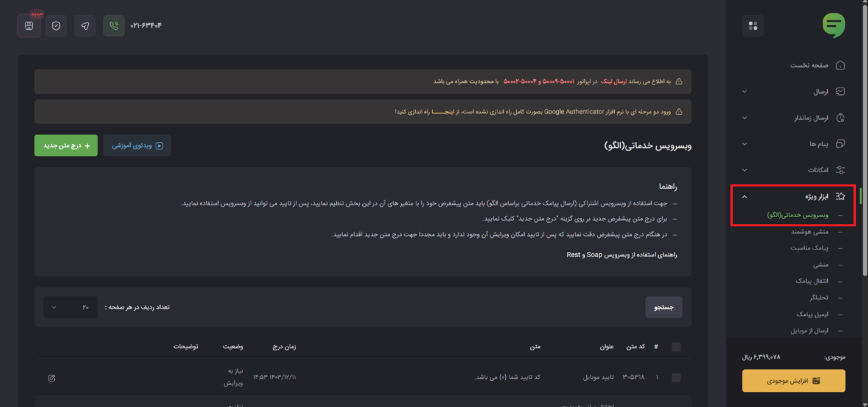Click the green درج متن جدید button
868x407 pixels.
(66, 146)
